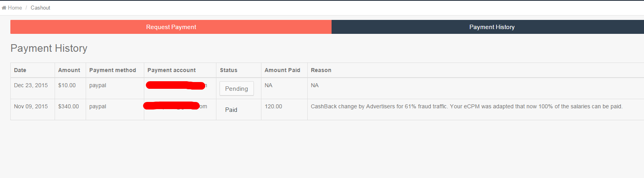Click the Status column header
The image size is (644, 178).
228,70
